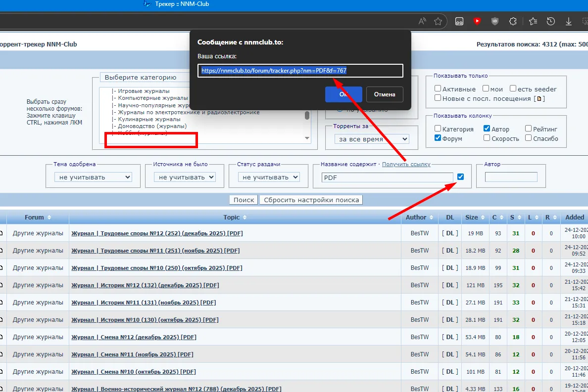Open the uBlock Origin shield extension

pos(494,21)
